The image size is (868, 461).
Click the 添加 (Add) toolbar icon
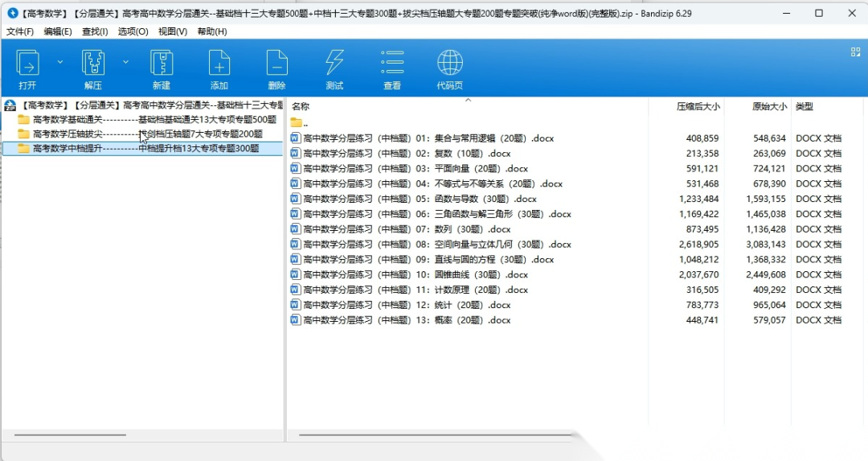(219, 64)
